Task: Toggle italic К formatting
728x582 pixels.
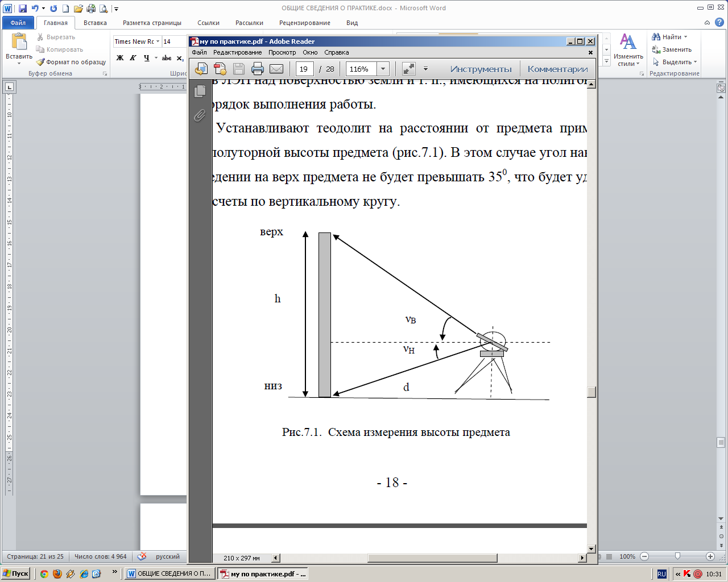Action: tap(133, 58)
